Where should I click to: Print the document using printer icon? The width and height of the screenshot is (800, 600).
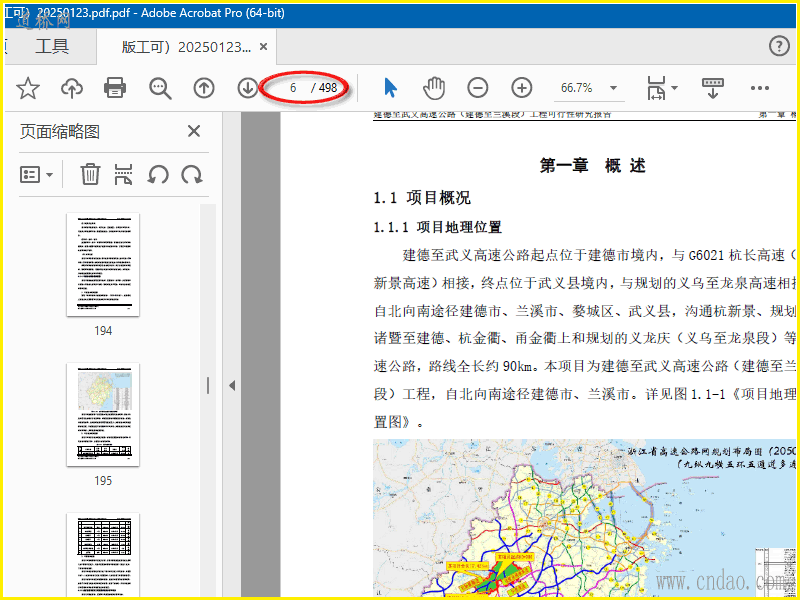tap(115, 88)
